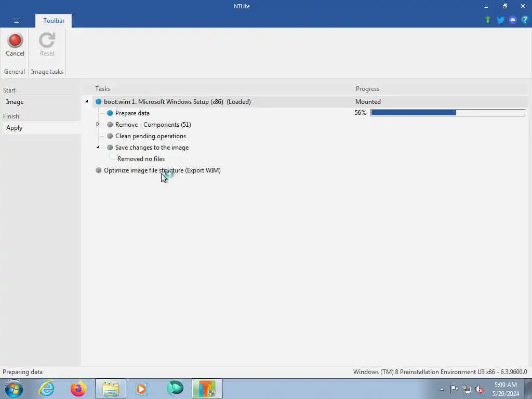This screenshot has width=532, height=399.
Task: Open the green globe taskbar application icon
Action: pyautogui.click(x=175, y=389)
